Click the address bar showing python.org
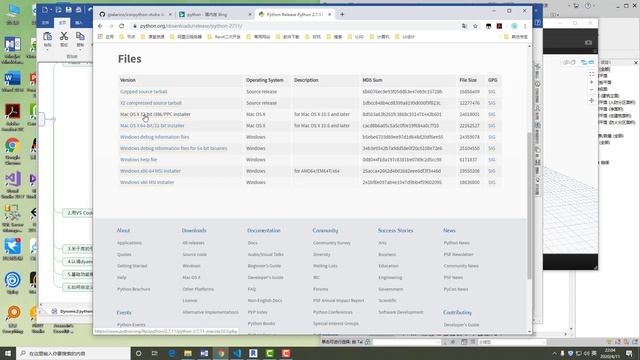The height and width of the screenshot is (360, 640). point(294,26)
